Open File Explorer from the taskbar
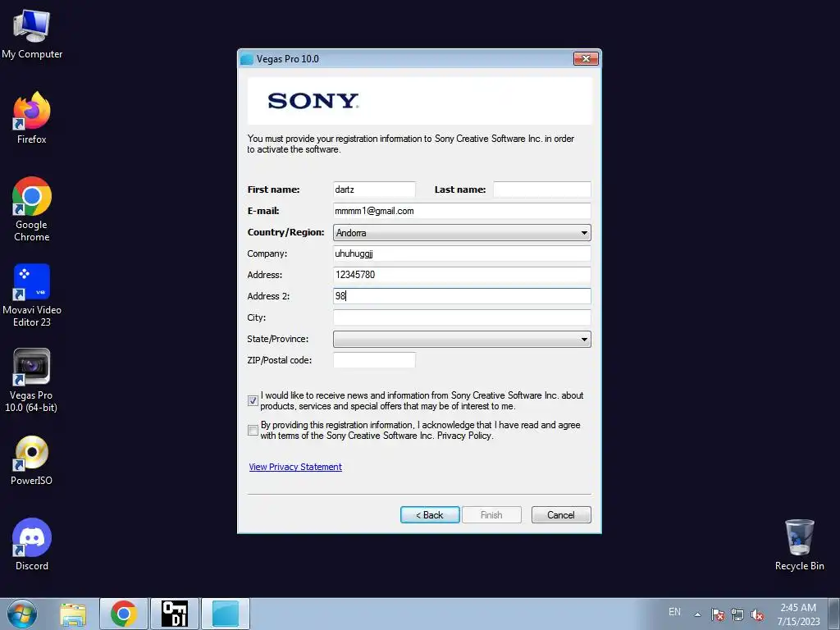This screenshot has height=630, width=840. pos(73,614)
